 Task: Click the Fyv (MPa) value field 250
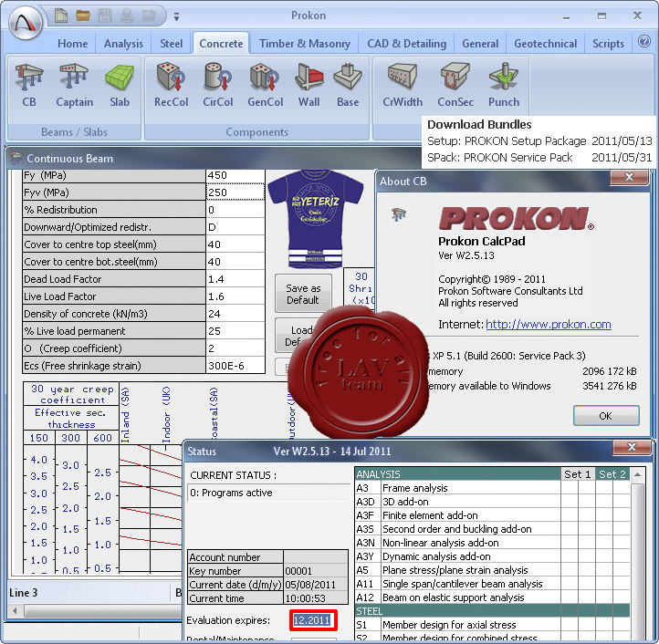[235, 192]
